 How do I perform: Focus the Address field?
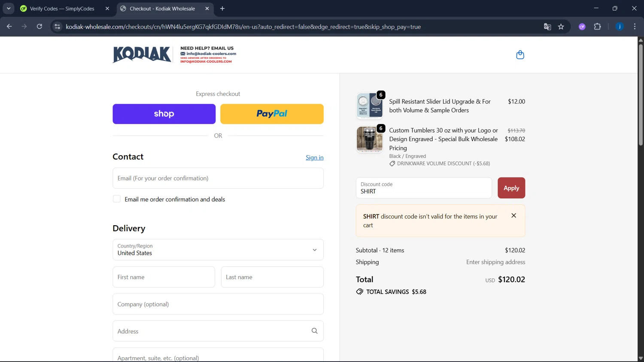pyautogui.click(x=218, y=331)
